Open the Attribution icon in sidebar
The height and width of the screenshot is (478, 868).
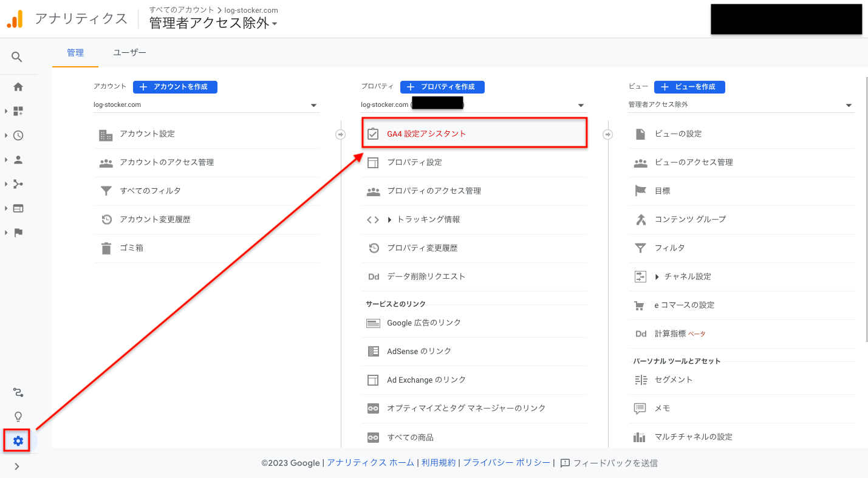tap(18, 392)
